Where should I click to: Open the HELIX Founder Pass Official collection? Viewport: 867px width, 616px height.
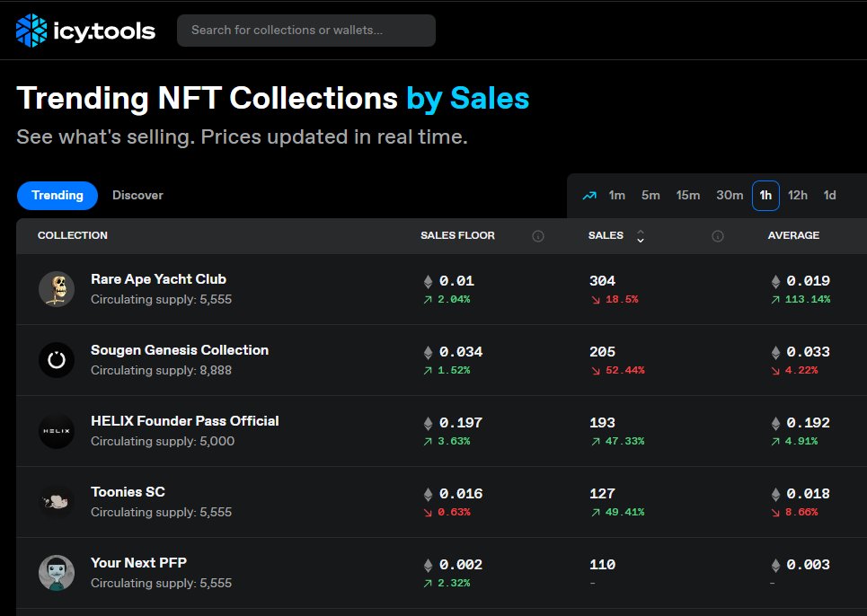tap(185, 421)
